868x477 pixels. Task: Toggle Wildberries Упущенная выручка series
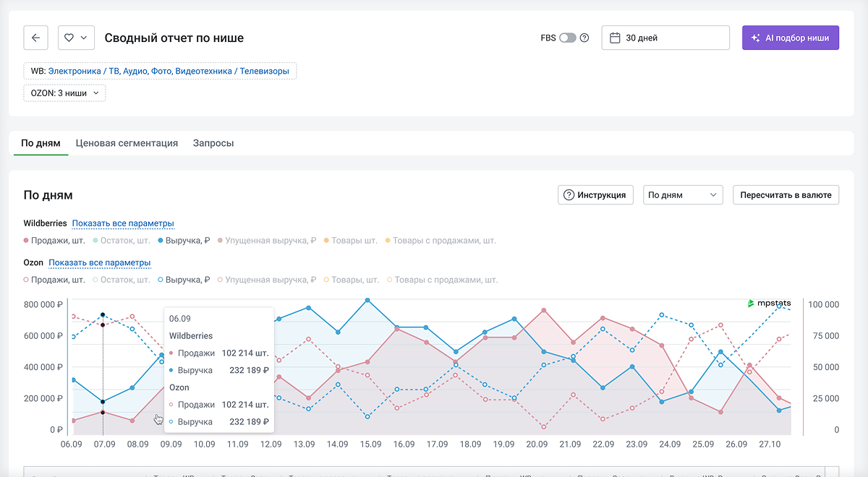point(267,241)
